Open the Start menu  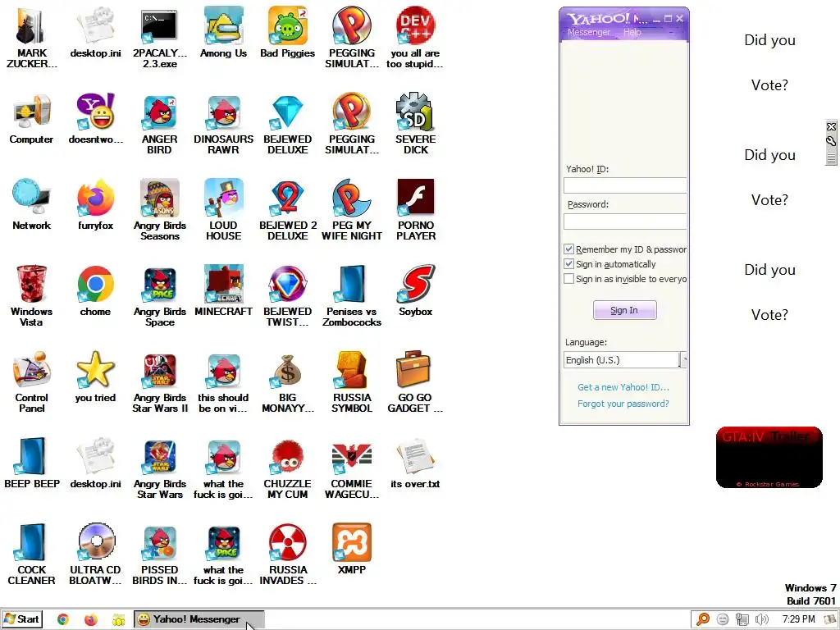point(21,619)
